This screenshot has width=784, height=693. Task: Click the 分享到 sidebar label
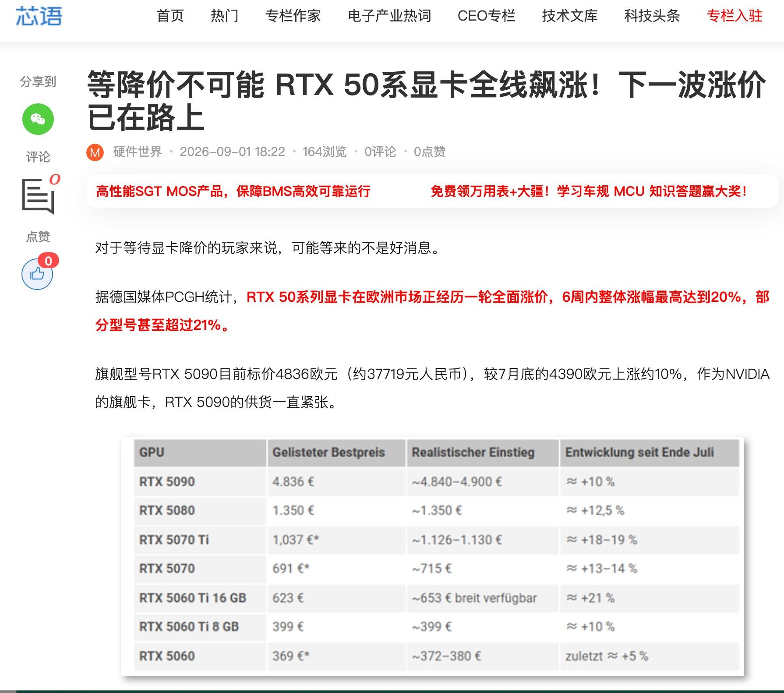[x=38, y=81]
